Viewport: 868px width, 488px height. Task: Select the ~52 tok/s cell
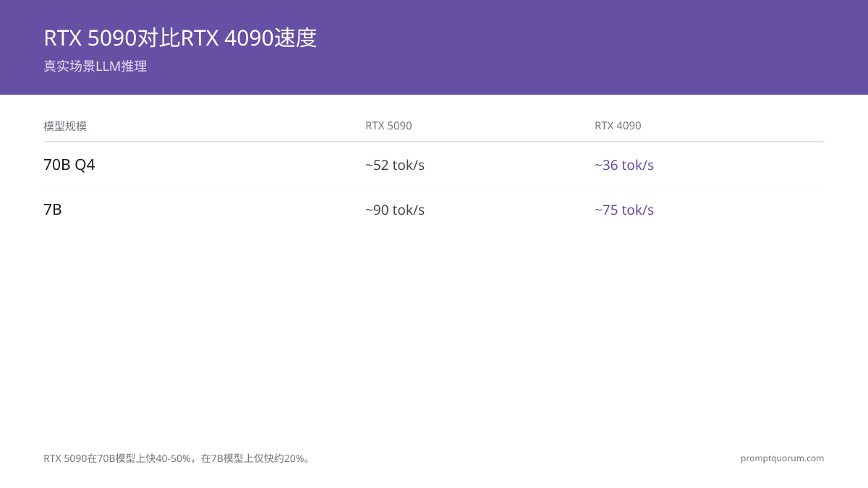pos(395,165)
